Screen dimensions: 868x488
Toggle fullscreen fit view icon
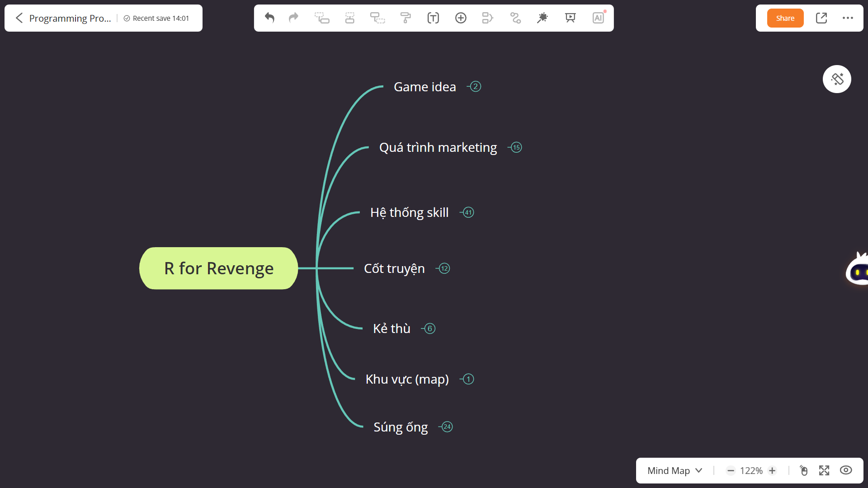[824, 470]
